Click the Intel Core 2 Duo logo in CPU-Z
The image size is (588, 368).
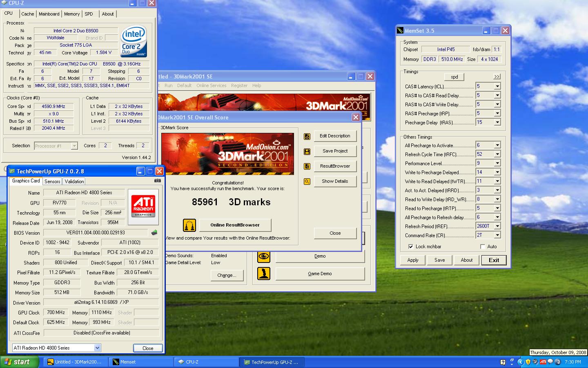[x=134, y=42]
